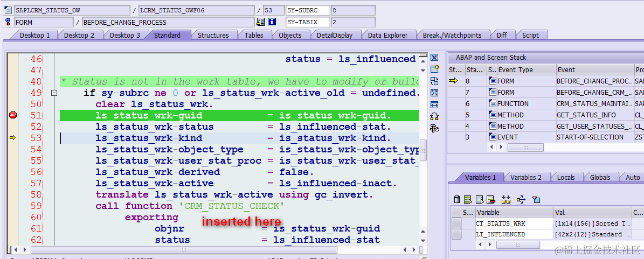Viewport: 644px width, 259px height.
Task: Open the Objects tab
Action: click(290, 36)
